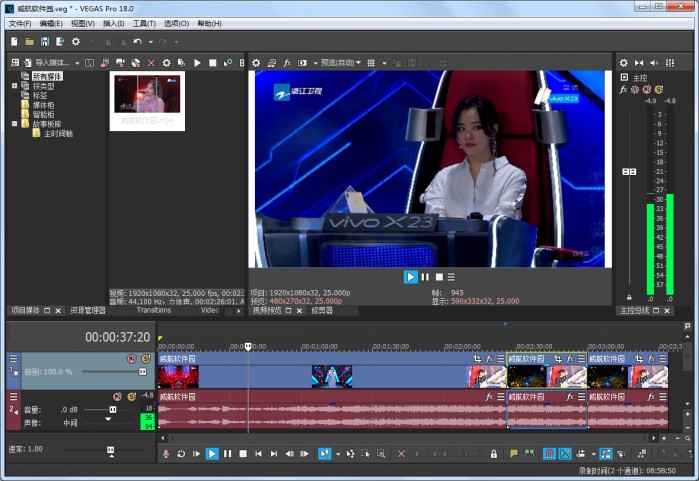Toggle preview grid overlays
699x481 pixels.
coord(371,63)
